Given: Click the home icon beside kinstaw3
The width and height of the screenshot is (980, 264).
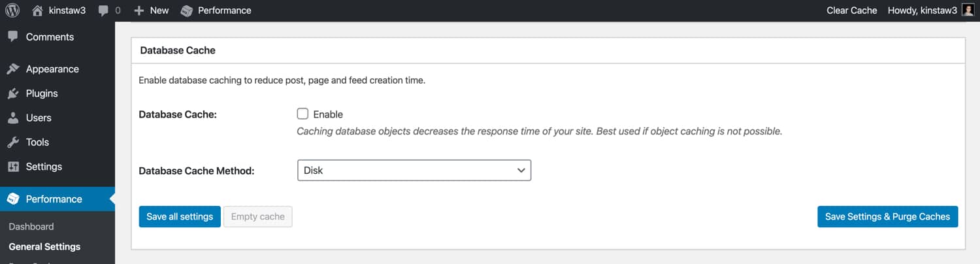Looking at the screenshot, I should pos(38,10).
